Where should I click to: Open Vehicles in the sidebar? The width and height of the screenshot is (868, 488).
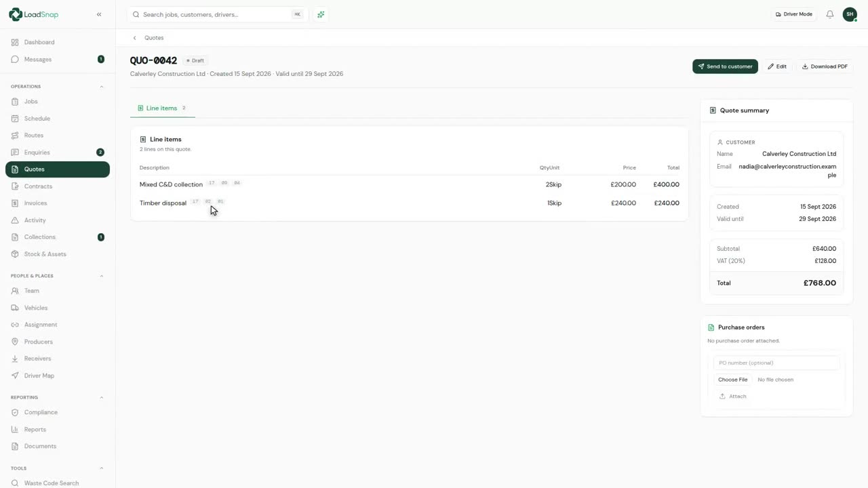(x=58, y=308)
